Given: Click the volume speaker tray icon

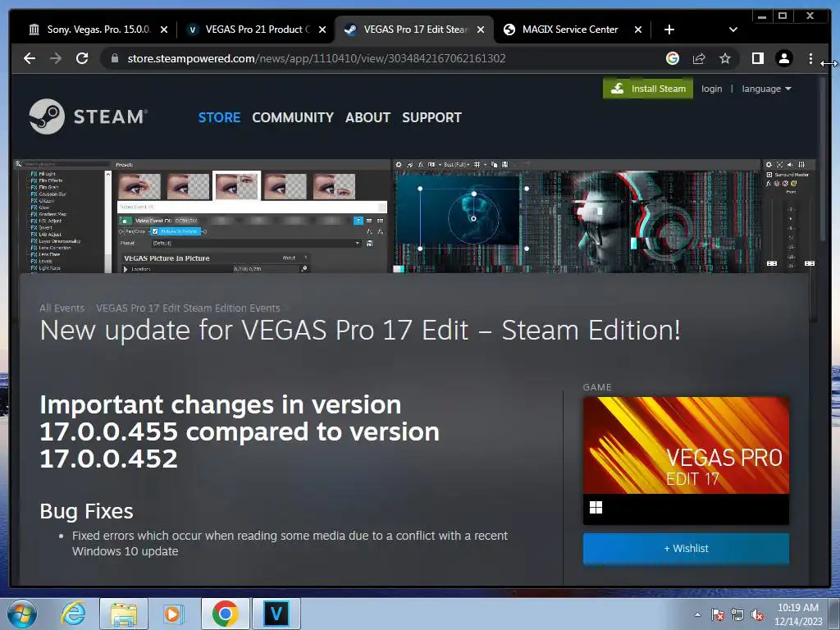Looking at the screenshot, I should (x=757, y=615).
